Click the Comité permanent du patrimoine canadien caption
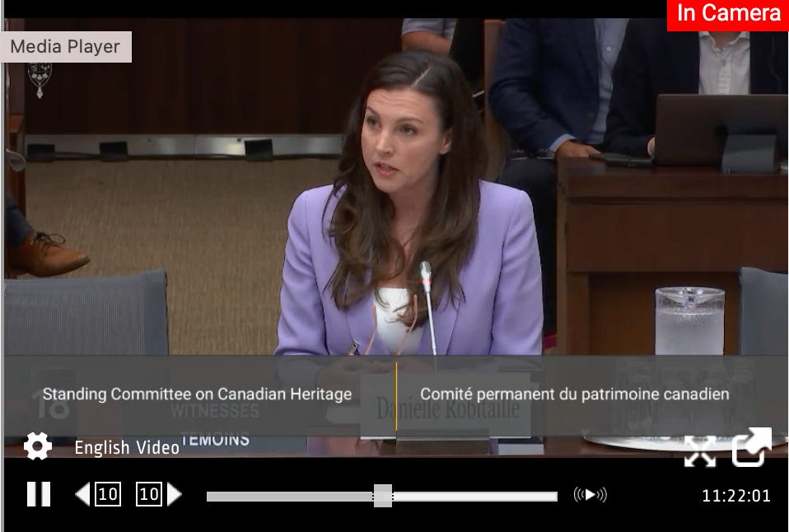Screen dimensions: 789x532 [x=575, y=394]
